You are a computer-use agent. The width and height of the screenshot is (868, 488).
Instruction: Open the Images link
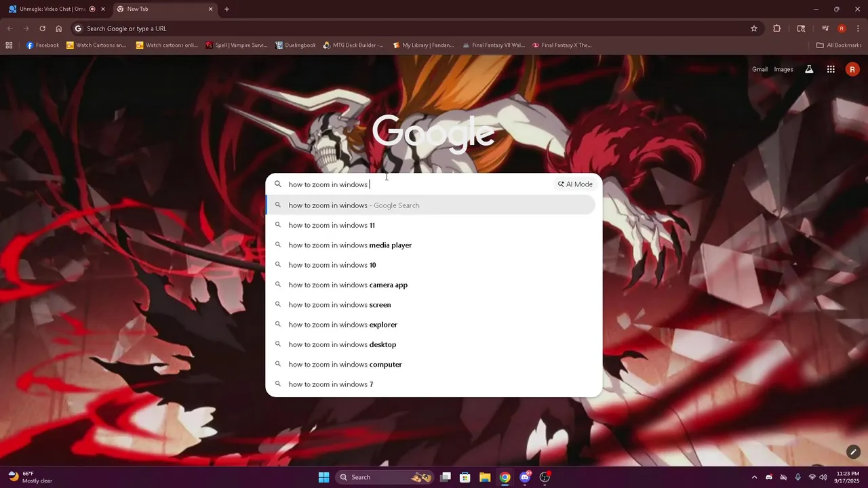783,69
